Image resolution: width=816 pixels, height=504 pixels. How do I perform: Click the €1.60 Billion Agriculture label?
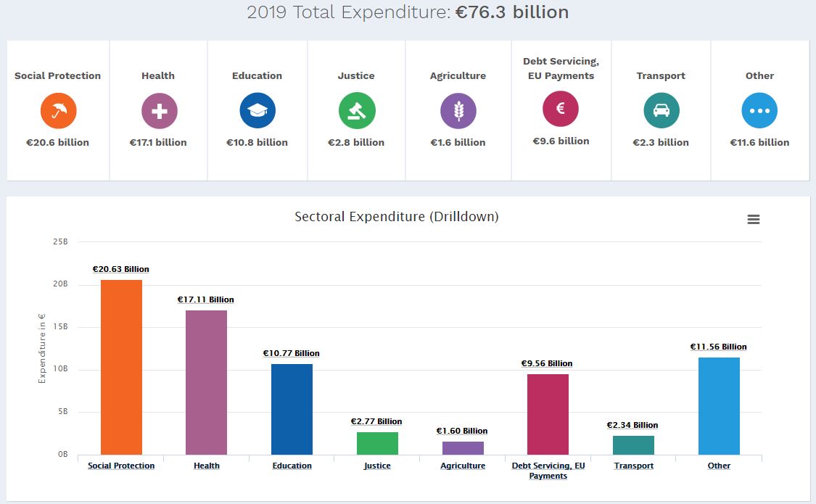coord(462,430)
